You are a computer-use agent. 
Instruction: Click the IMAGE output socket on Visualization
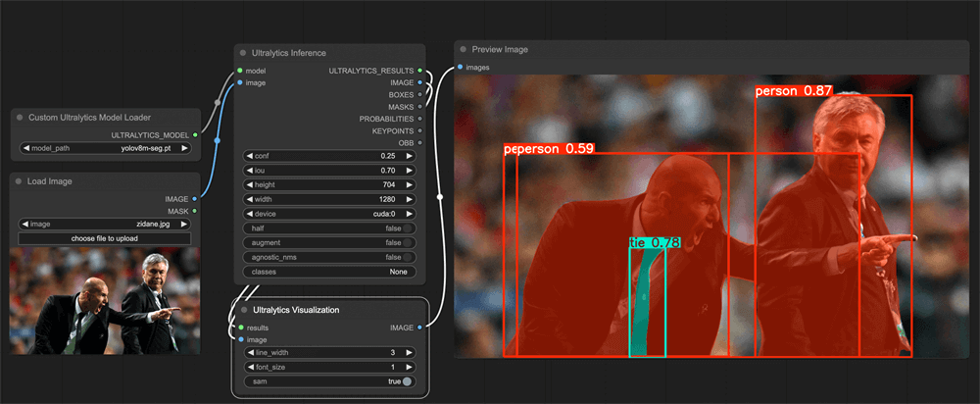point(420,328)
